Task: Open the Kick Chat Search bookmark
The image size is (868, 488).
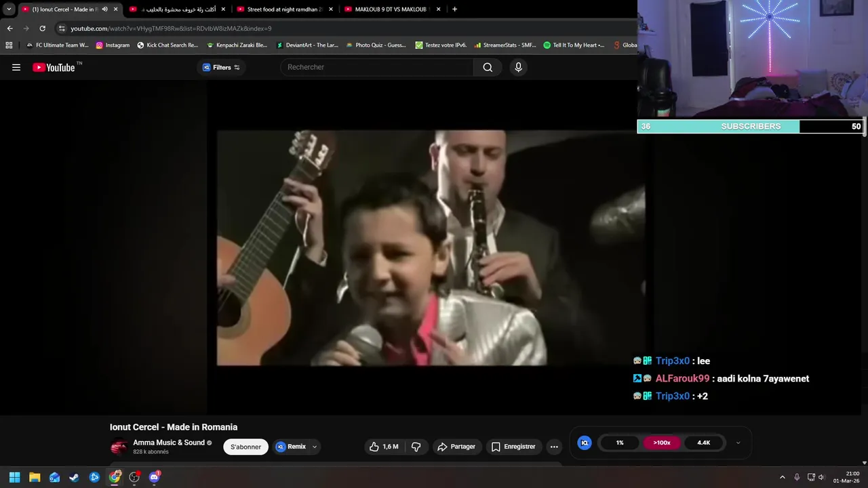Action: [167, 45]
